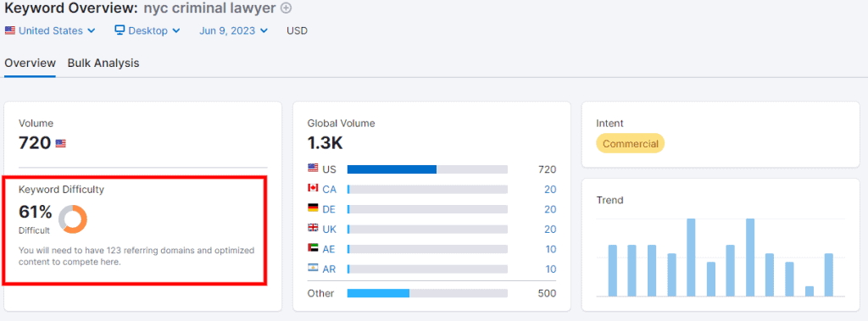This screenshot has width=868, height=321.
Task: Click the UK flag icon in Global Volume
Action: pyautogui.click(x=313, y=229)
